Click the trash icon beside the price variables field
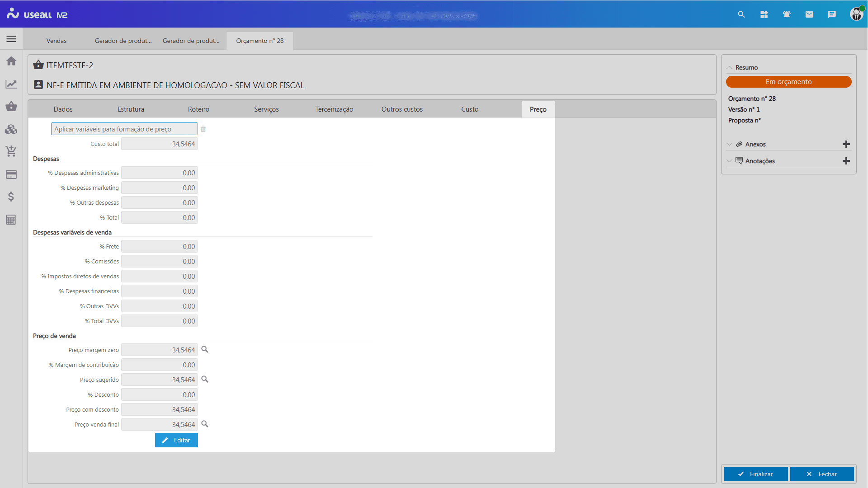The width and height of the screenshot is (868, 488). click(203, 129)
